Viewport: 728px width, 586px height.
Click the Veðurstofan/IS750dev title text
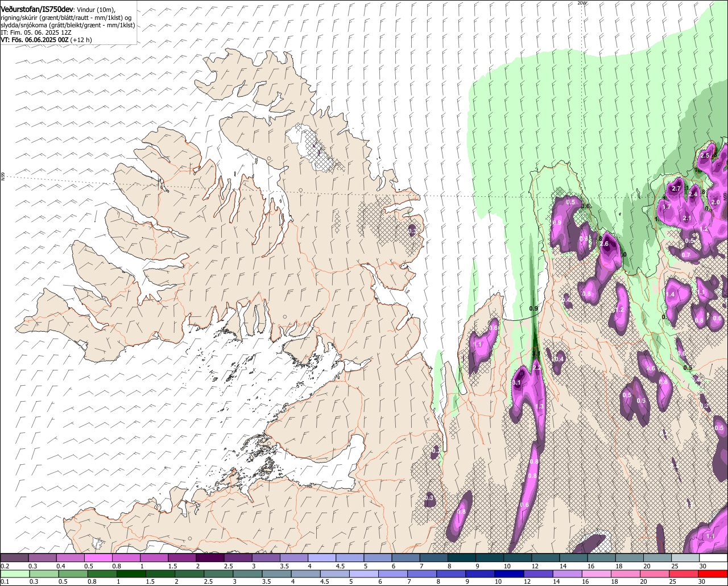pos(37,9)
